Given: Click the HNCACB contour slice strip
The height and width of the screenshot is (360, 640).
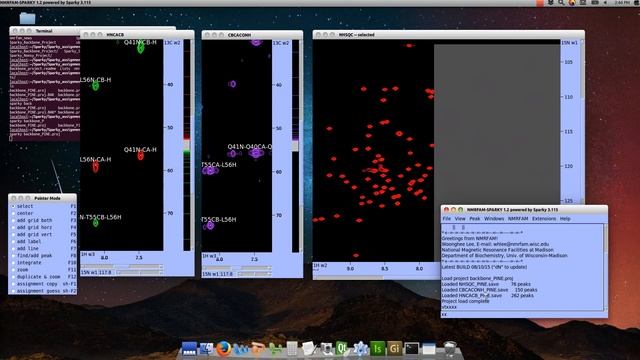Looking at the screenshot, I should coord(187,145).
